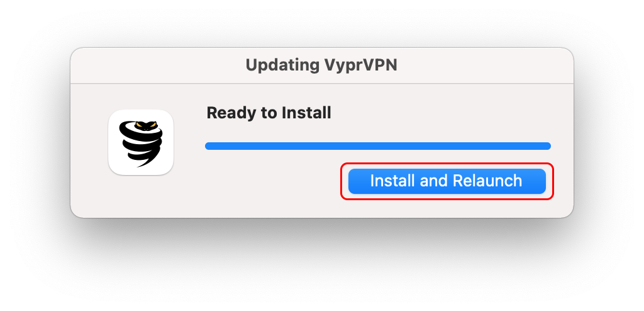This screenshot has width=644, height=311.
Task: Click the completed download progress indicator
Action: click(x=377, y=146)
